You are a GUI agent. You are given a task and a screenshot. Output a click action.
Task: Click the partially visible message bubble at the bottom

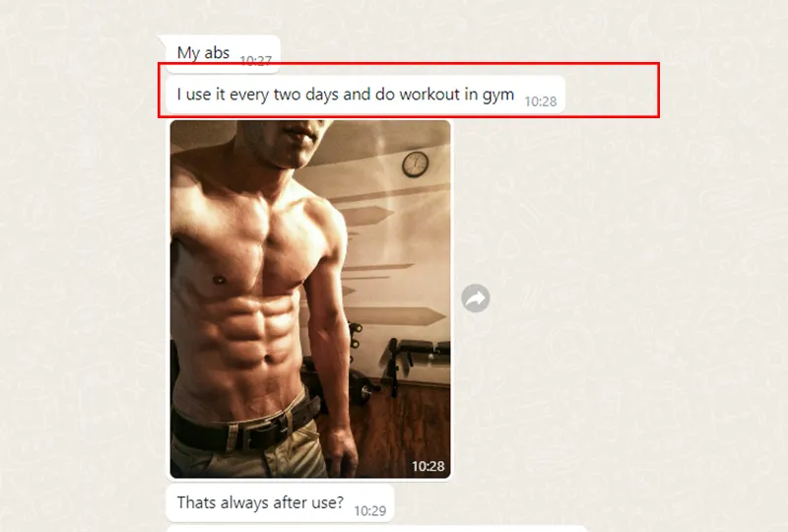(376, 529)
